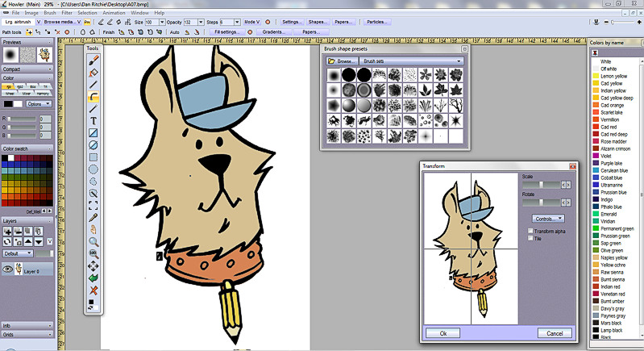
Task: Click the Path tools add-point icon
Action: (x=29, y=31)
